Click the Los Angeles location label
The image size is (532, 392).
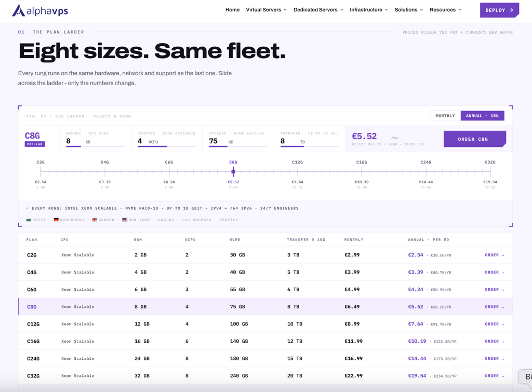click(x=196, y=220)
